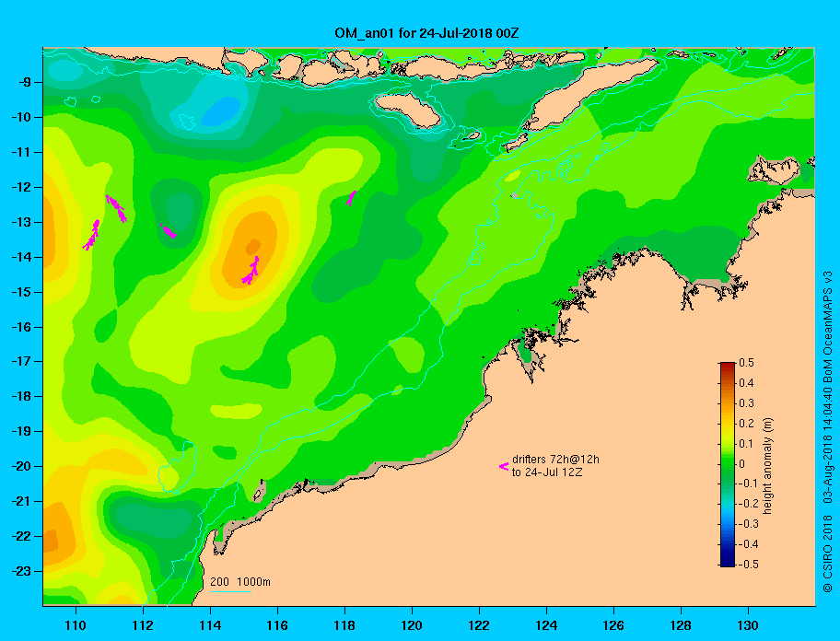Click the map title 'OM_an01 for 24-Jul-2018 00Z'

click(x=426, y=33)
